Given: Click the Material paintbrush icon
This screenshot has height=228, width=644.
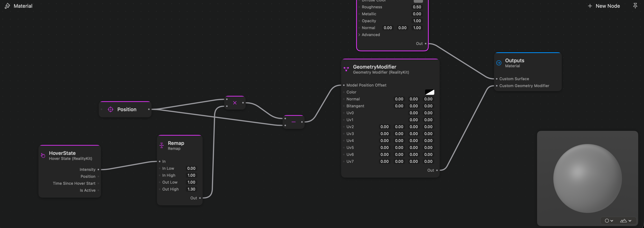Looking at the screenshot, I should [7, 6].
